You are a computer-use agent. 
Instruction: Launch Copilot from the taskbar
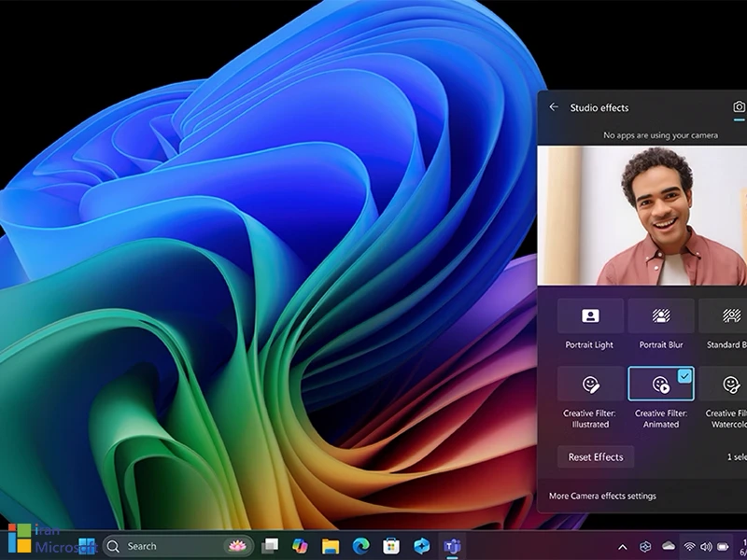pos(300,546)
